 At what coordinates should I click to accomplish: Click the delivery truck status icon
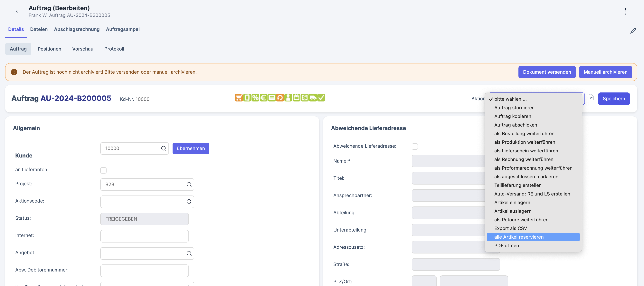click(313, 98)
